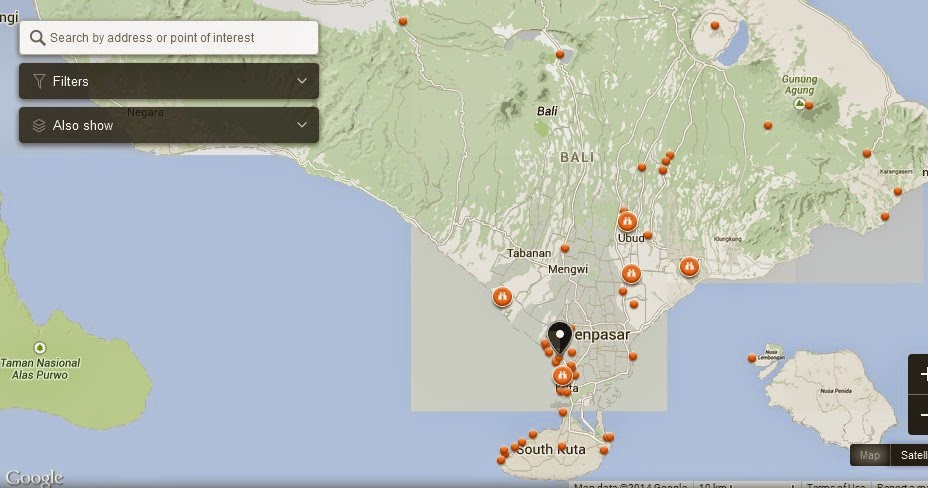The height and width of the screenshot is (488, 928).
Task: Select the binoculars marker east of Mengwi
Action: tap(631, 274)
